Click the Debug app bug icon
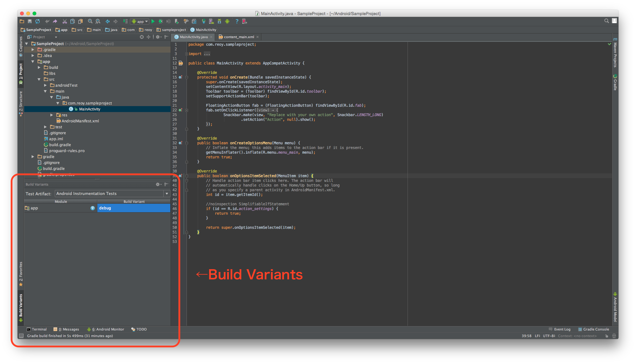 [161, 21]
